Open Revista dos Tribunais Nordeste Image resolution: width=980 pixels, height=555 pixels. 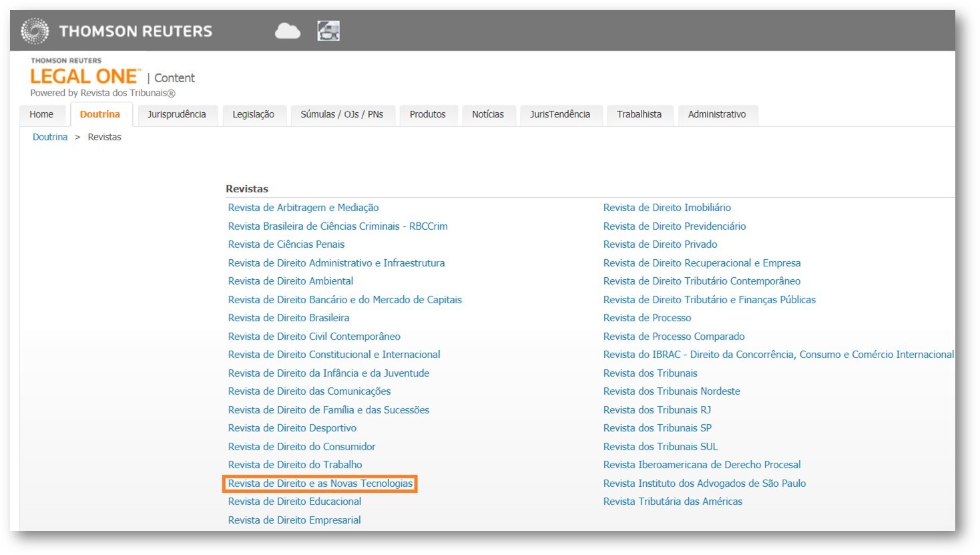click(x=672, y=391)
